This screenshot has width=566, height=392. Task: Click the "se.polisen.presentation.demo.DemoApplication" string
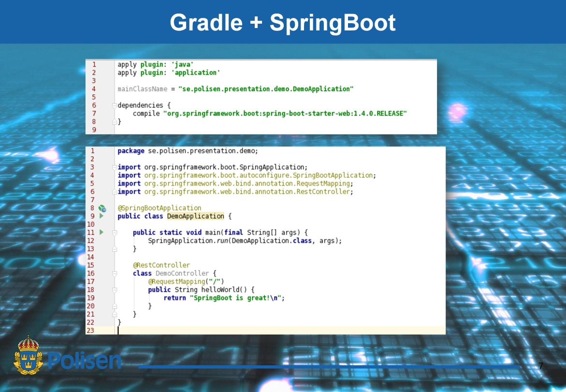point(266,89)
